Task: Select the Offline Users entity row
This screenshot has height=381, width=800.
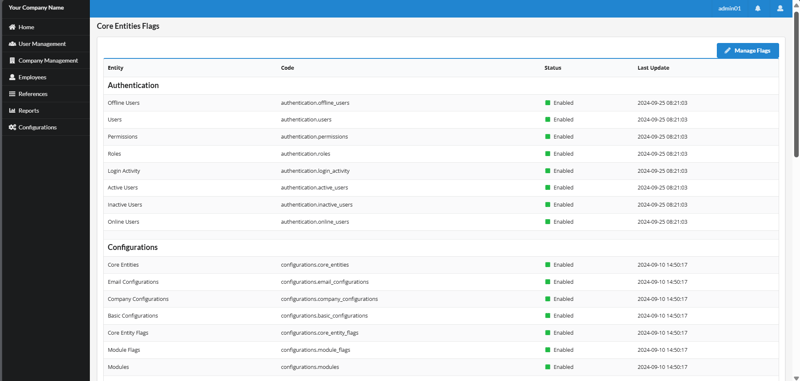Action: click(x=441, y=103)
